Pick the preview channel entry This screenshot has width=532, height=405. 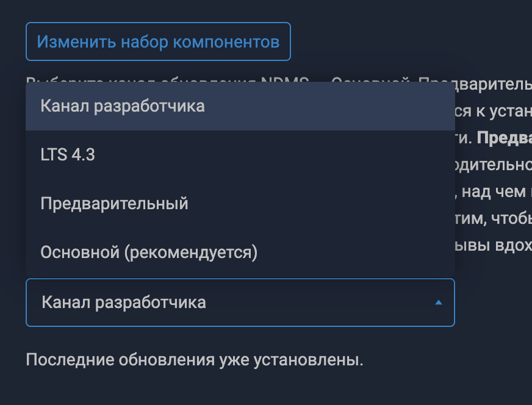[114, 204]
